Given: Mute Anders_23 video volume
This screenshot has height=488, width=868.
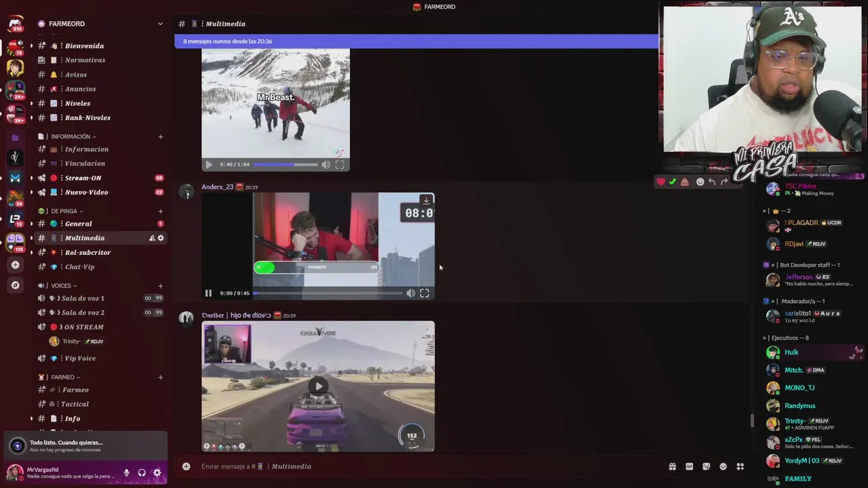Looking at the screenshot, I should (x=410, y=293).
